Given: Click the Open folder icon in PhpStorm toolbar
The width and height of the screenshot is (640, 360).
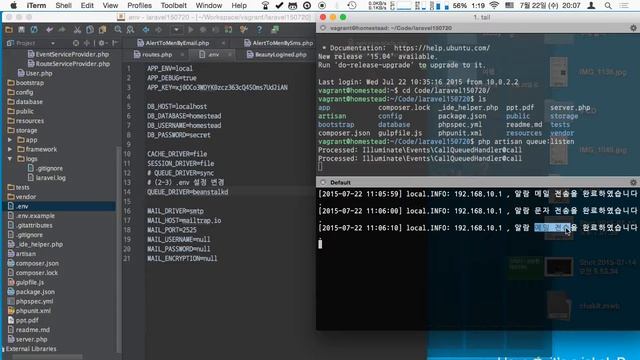Looking at the screenshot, I should click(x=9, y=29).
